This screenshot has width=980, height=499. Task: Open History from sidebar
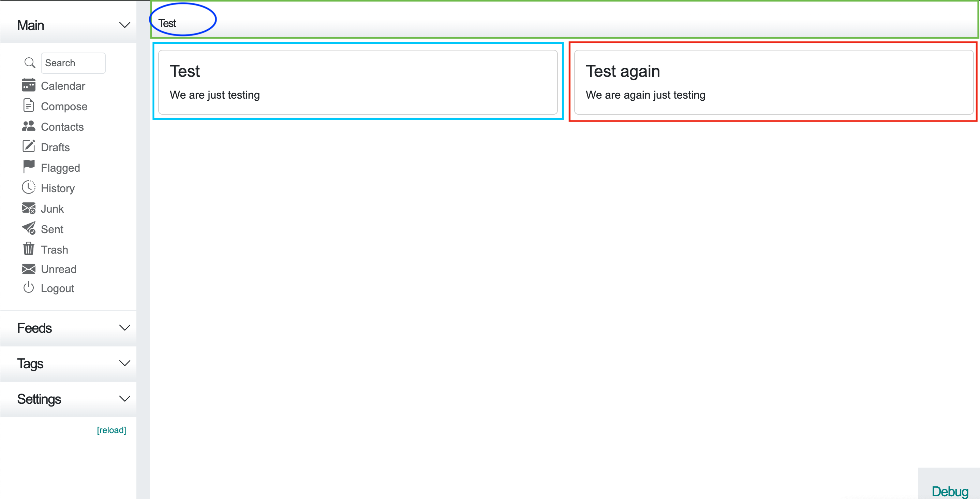point(57,188)
